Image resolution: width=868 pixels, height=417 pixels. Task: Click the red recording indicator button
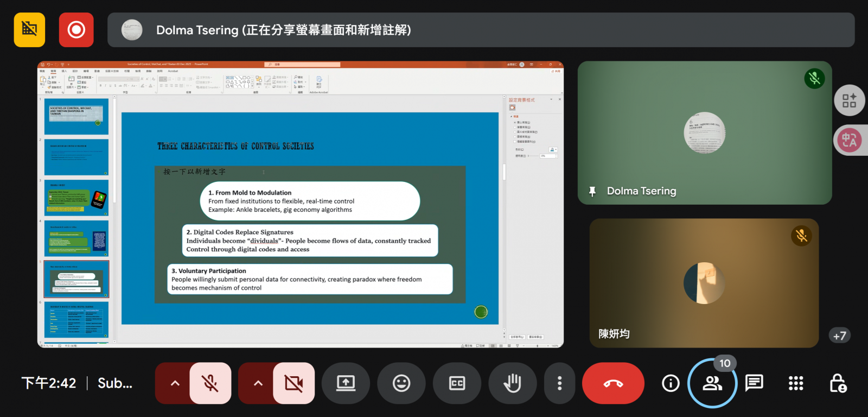coord(76,30)
